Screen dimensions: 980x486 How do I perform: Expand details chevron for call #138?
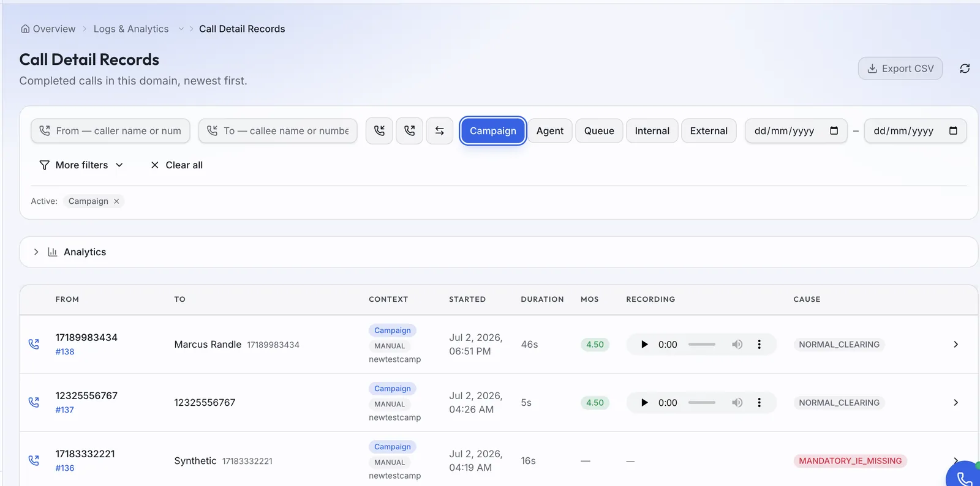point(956,345)
